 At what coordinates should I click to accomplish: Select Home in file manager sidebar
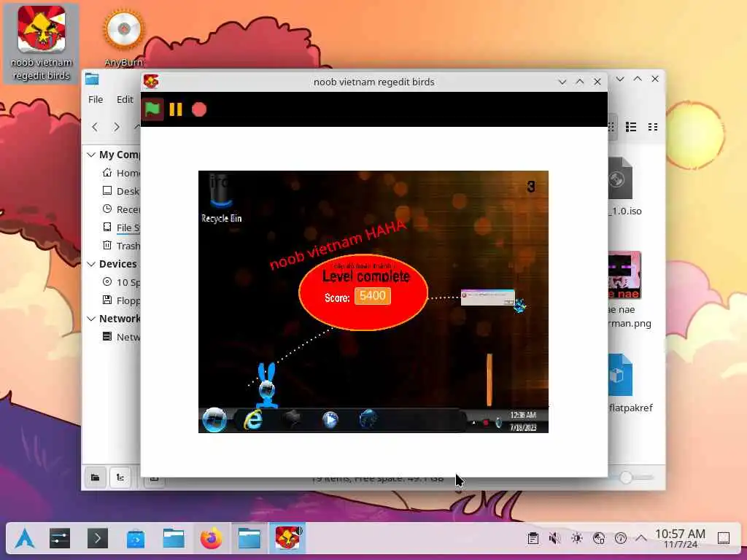click(x=121, y=173)
